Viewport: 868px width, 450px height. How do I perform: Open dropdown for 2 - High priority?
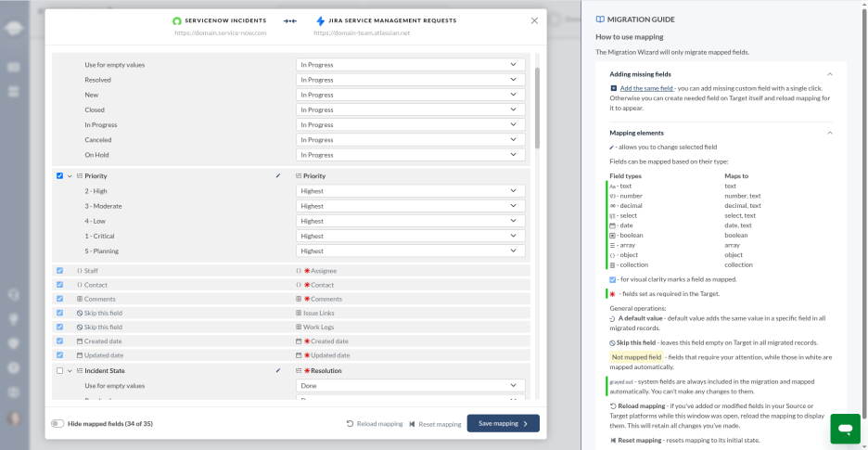pos(410,190)
